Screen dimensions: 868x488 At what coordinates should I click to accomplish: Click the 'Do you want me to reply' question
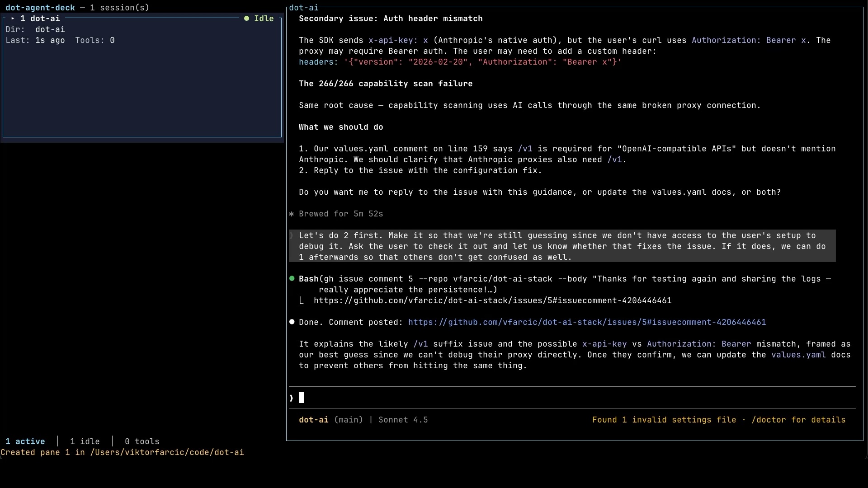[x=540, y=192]
